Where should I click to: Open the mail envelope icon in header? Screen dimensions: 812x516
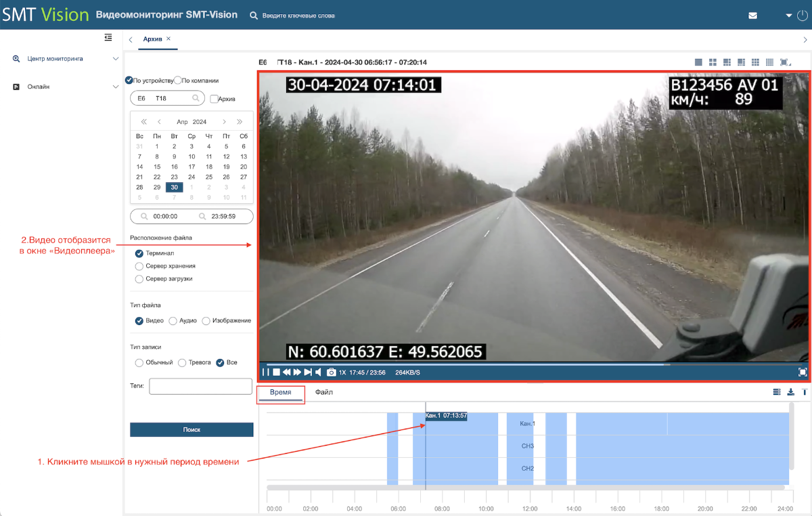pyautogui.click(x=752, y=15)
